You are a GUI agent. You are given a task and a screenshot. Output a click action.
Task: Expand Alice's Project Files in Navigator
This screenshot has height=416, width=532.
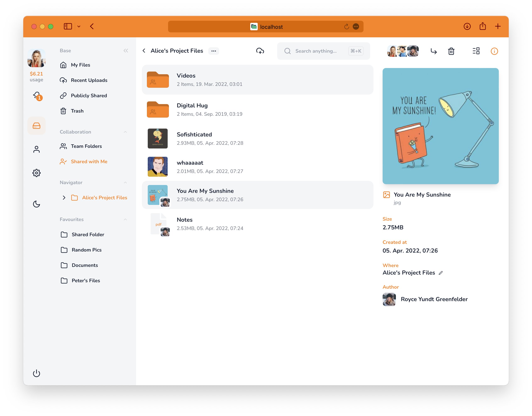pyautogui.click(x=64, y=197)
